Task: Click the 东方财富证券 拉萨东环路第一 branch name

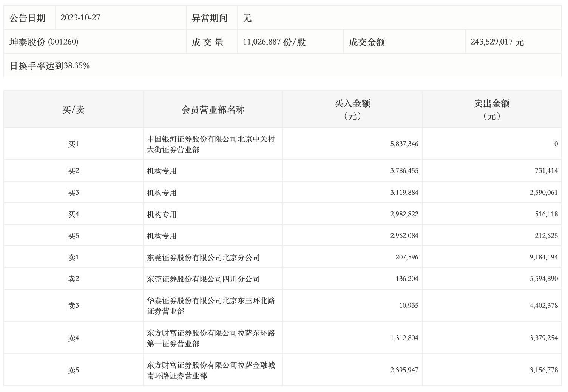Action: point(211,338)
